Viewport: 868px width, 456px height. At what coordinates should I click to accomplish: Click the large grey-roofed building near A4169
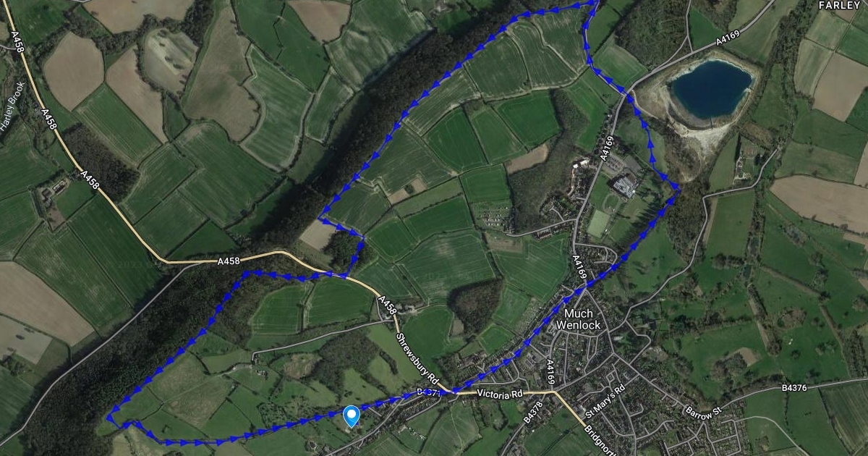(x=624, y=187)
